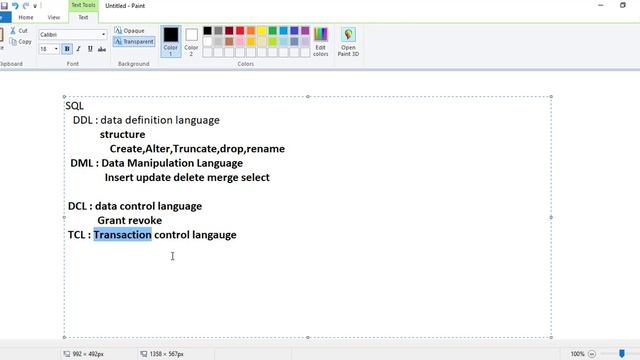The width and height of the screenshot is (640, 360).
Task: Pick the black color swatch
Action: tap(207, 31)
